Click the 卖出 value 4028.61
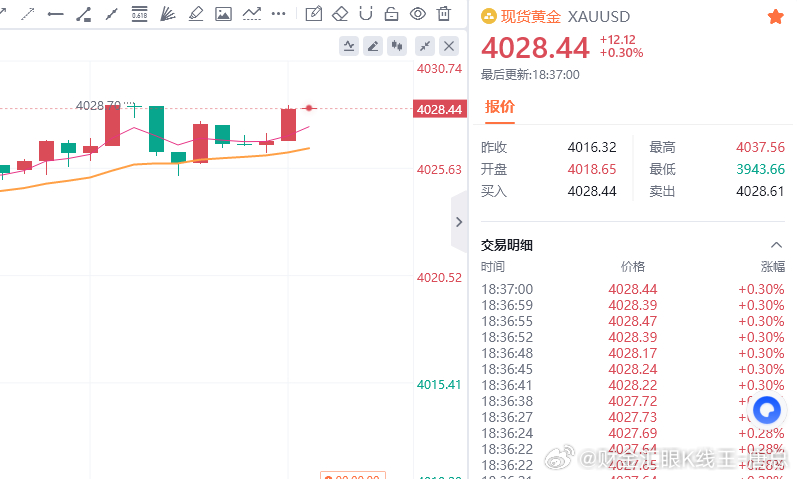The width and height of the screenshot is (797, 479). [760, 191]
